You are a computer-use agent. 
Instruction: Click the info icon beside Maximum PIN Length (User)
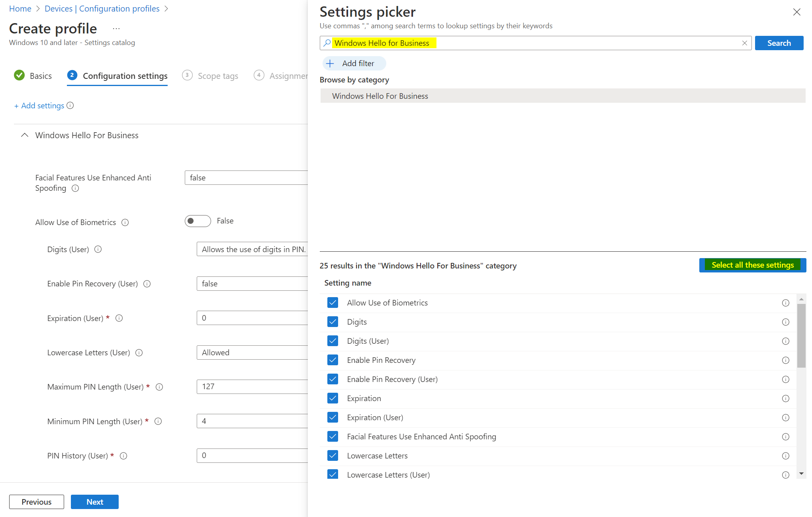tap(159, 387)
